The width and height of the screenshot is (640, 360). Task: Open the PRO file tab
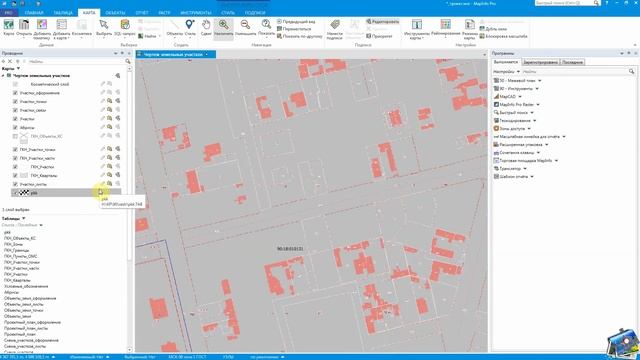coord(8,13)
